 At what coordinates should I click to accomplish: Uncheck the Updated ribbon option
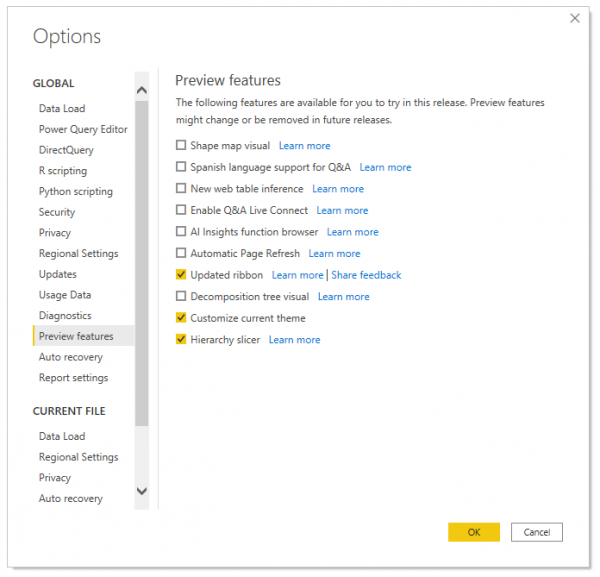point(181,274)
